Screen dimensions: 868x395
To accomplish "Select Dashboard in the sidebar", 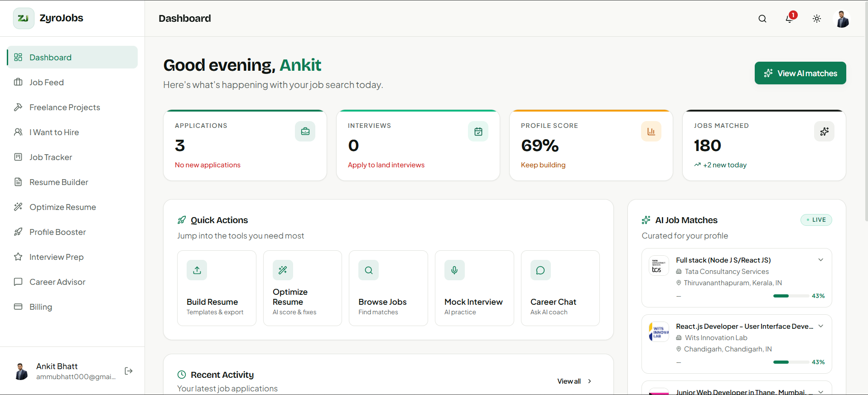I will 72,57.
